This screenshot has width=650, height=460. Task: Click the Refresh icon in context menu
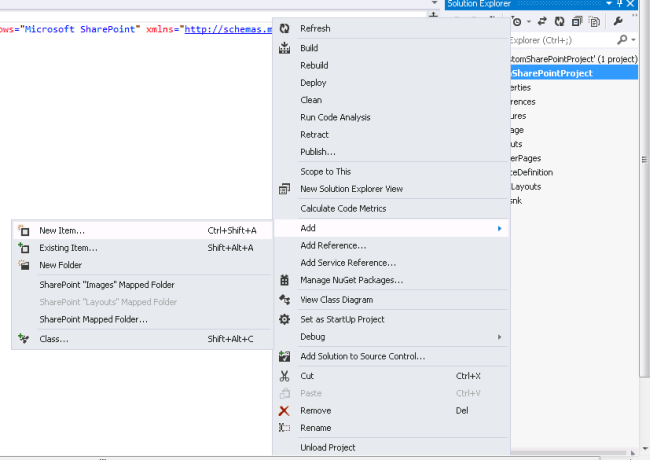point(285,29)
